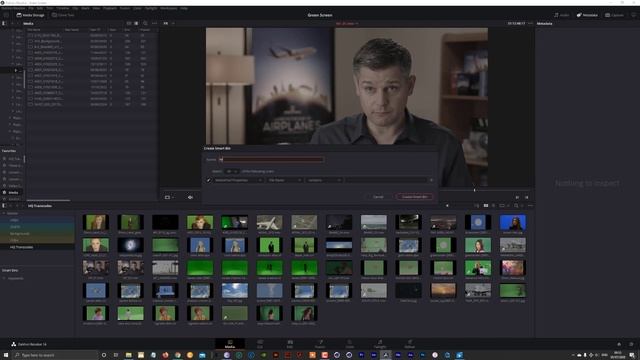Open the Windows Start menu
Screen dimensions: 640x360
(6, 355)
